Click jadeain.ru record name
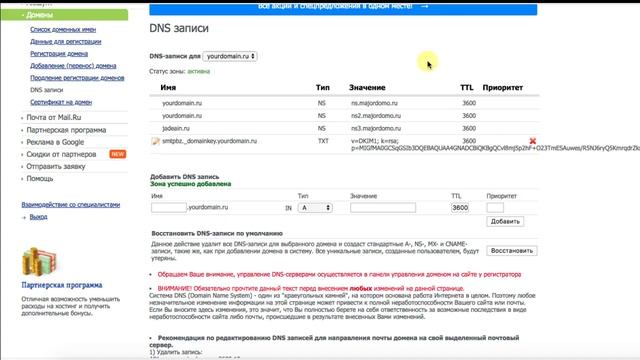Image resolution: width=640 pixels, height=360 pixels. coord(176,129)
